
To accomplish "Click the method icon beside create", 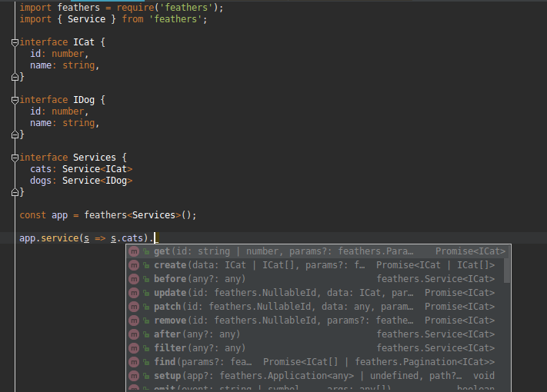I will click(134, 265).
